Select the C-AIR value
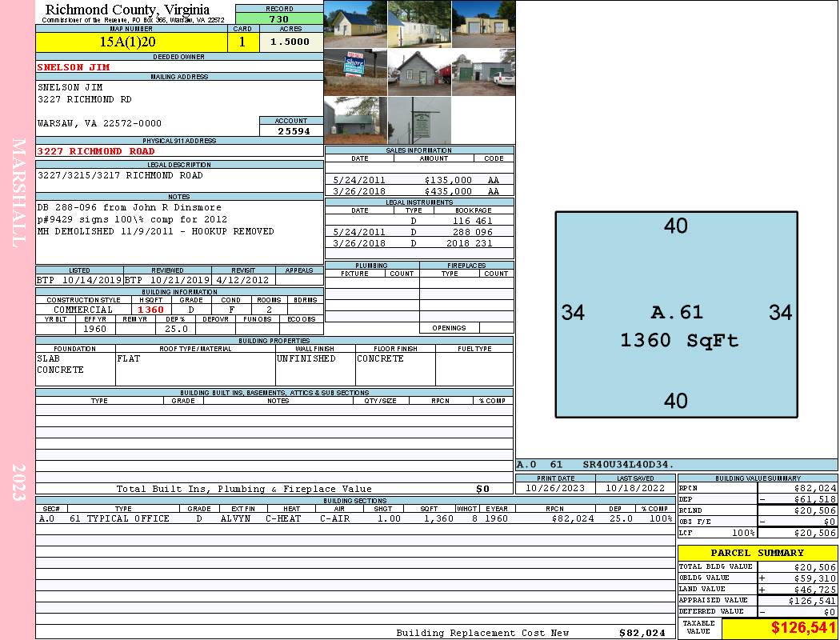840x640 pixels. [335, 518]
